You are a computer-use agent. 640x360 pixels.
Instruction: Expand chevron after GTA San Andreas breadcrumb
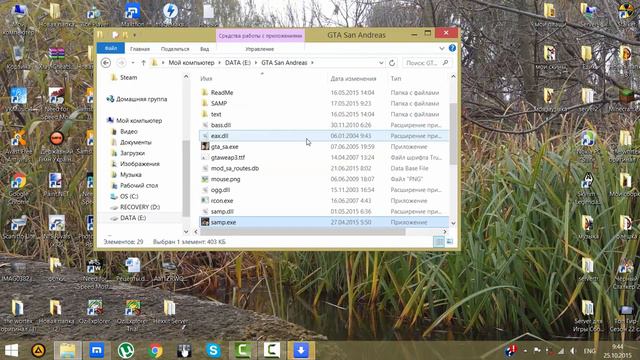tap(312, 63)
